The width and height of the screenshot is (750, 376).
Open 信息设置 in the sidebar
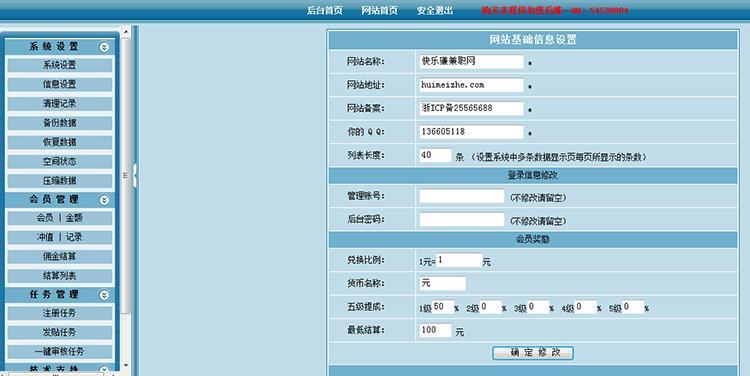click(60, 84)
